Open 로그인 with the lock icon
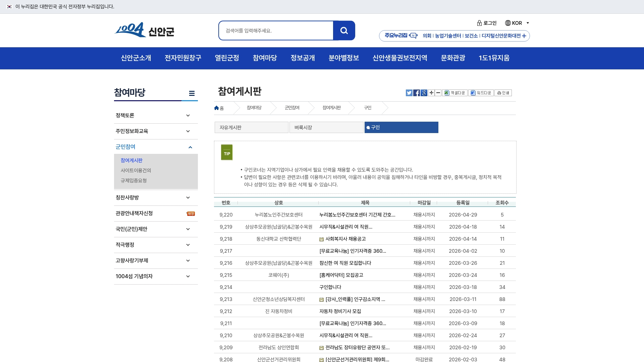The height and width of the screenshot is (362, 644). [487, 23]
